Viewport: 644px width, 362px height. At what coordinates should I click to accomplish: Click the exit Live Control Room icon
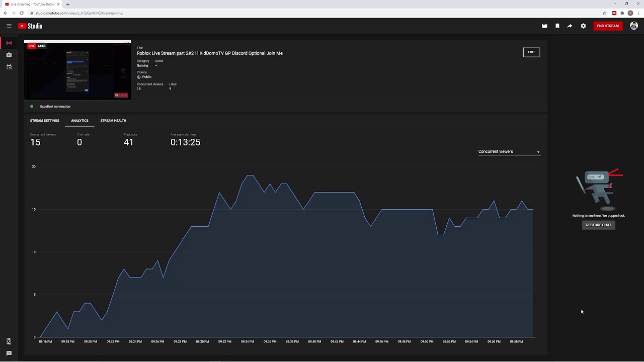click(x=9, y=341)
